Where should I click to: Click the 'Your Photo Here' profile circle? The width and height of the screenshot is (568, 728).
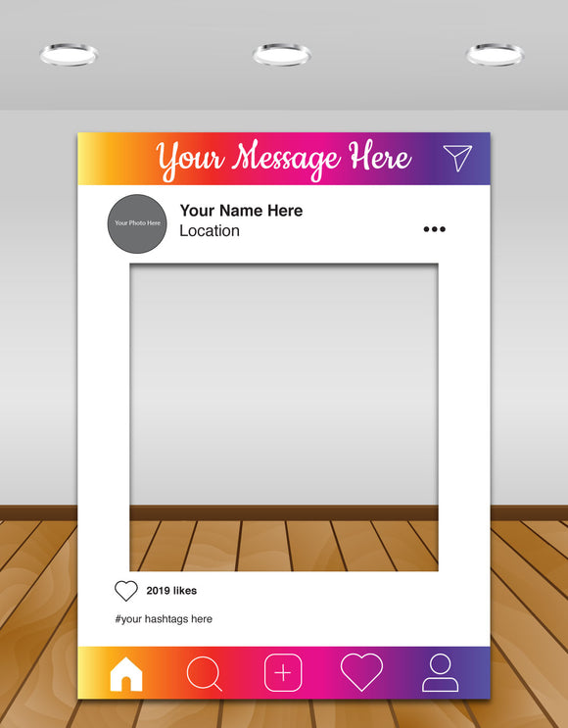[137, 223]
